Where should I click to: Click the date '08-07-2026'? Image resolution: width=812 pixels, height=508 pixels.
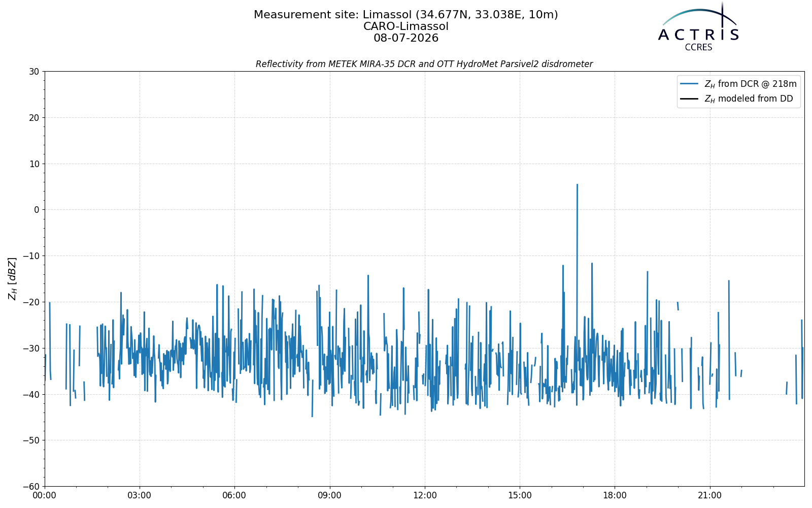pyautogui.click(x=406, y=38)
